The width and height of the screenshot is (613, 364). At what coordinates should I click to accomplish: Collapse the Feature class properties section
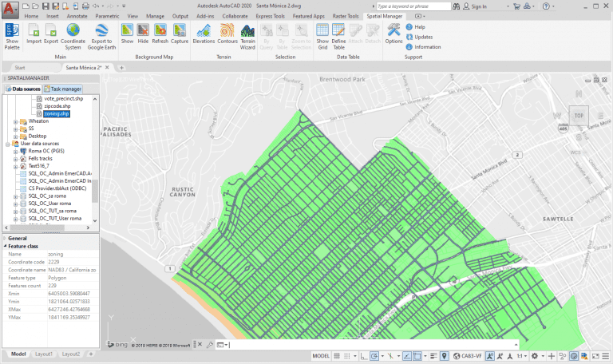[5, 246]
